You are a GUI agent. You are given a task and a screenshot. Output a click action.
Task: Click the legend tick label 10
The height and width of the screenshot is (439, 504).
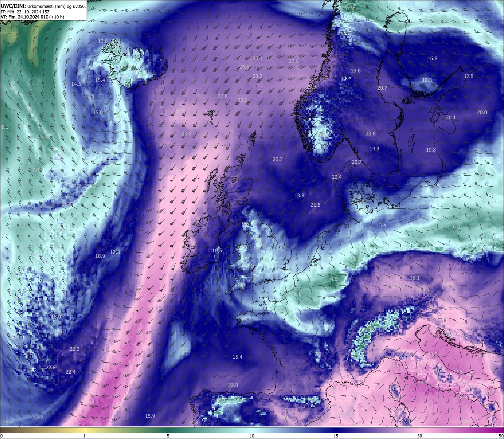252,436
